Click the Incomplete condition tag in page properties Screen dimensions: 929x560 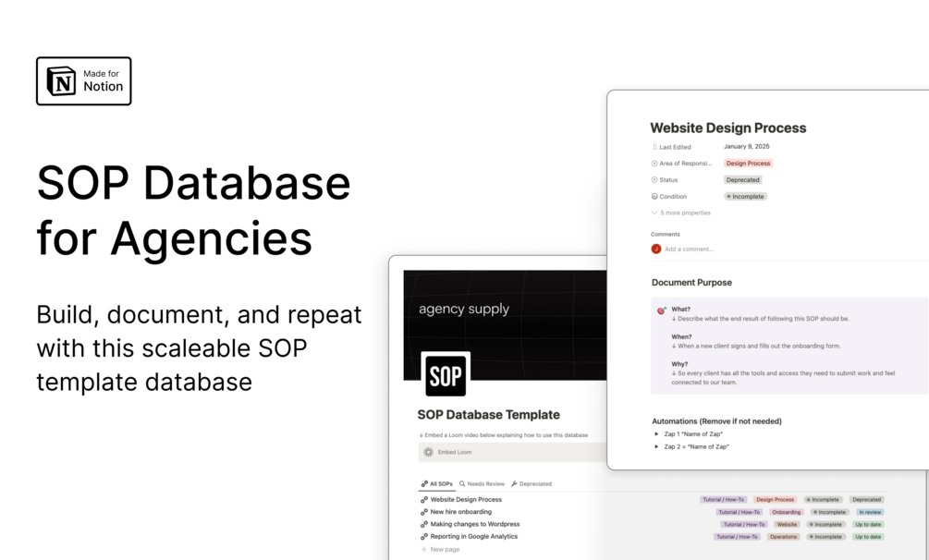pyautogui.click(x=746, y=197)
